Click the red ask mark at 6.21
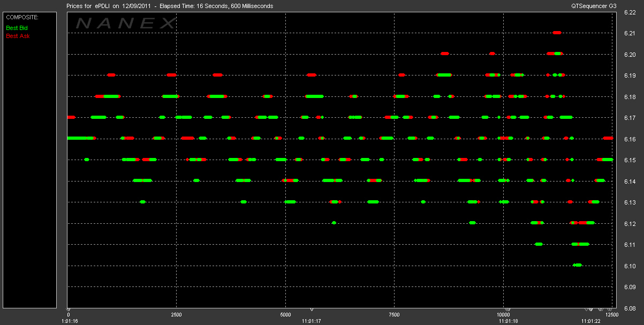The width and height of the screenshot is (644, 325). click(557, 33)
